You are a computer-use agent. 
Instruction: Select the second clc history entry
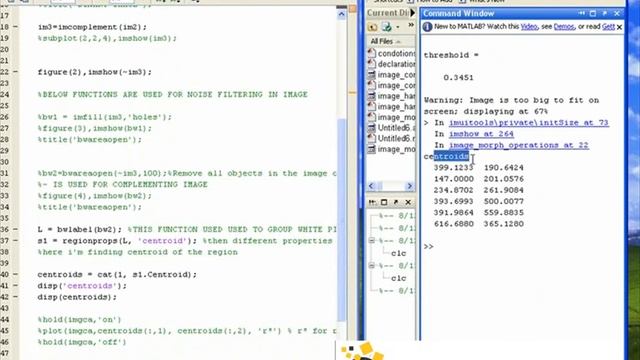coord(398,278)
